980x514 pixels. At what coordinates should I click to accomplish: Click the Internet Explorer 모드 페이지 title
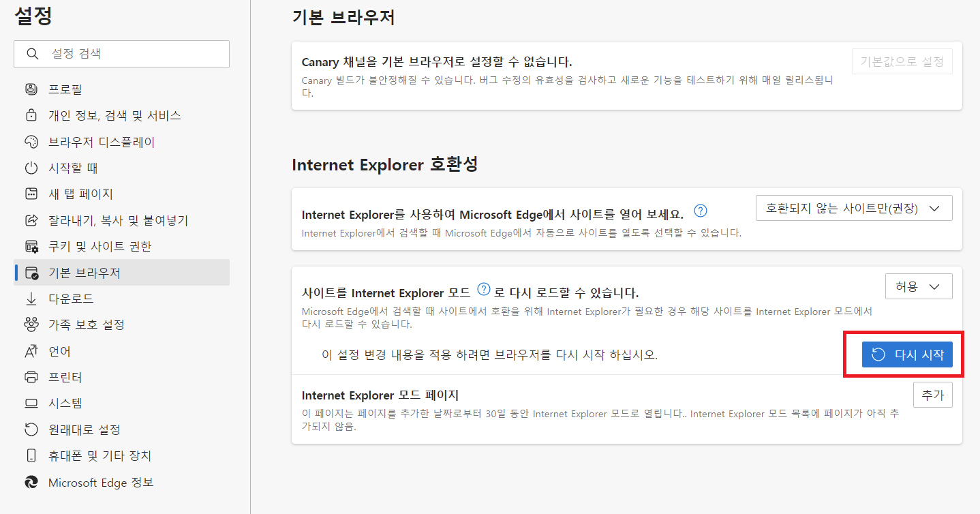(x=380, y=395)
